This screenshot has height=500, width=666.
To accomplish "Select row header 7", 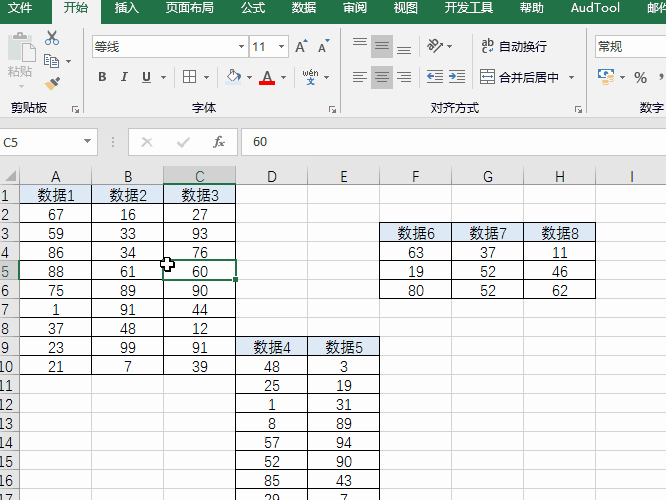I will (9, 309).
